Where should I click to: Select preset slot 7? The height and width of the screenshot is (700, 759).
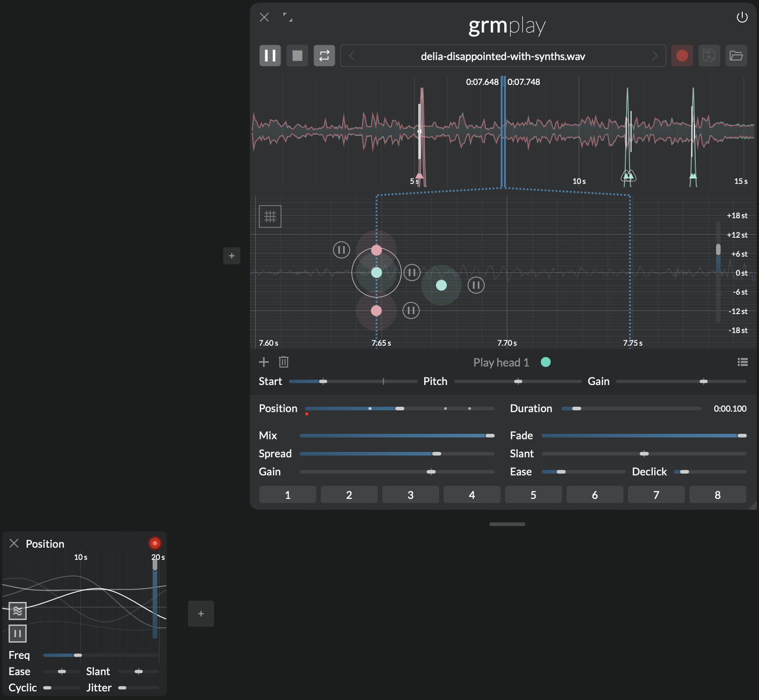[x=656, y=495]
